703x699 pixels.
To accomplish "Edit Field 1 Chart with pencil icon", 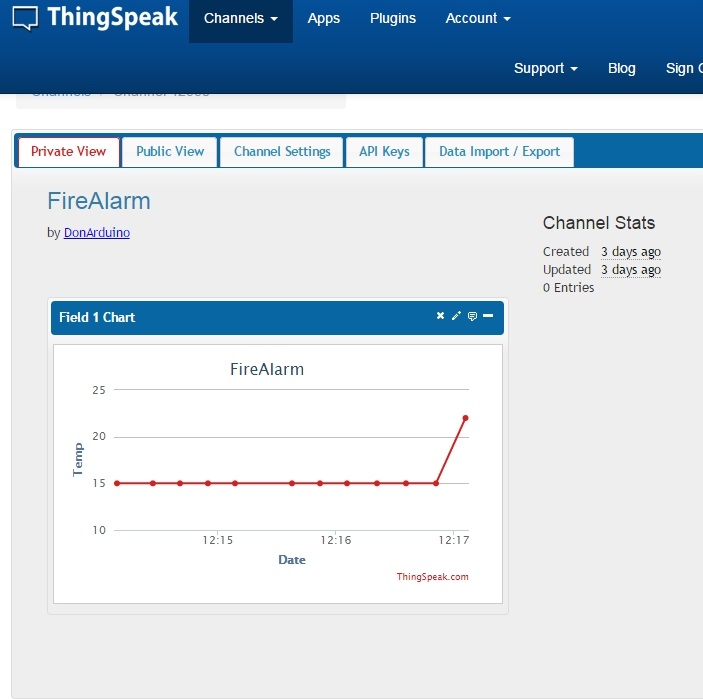I will pyautogui.click(x=456, y=316).
